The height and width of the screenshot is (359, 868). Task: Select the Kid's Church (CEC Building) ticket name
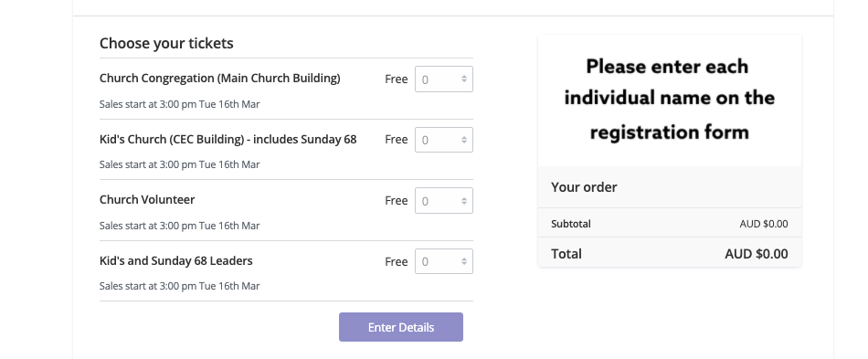click(x=228, y=139)
